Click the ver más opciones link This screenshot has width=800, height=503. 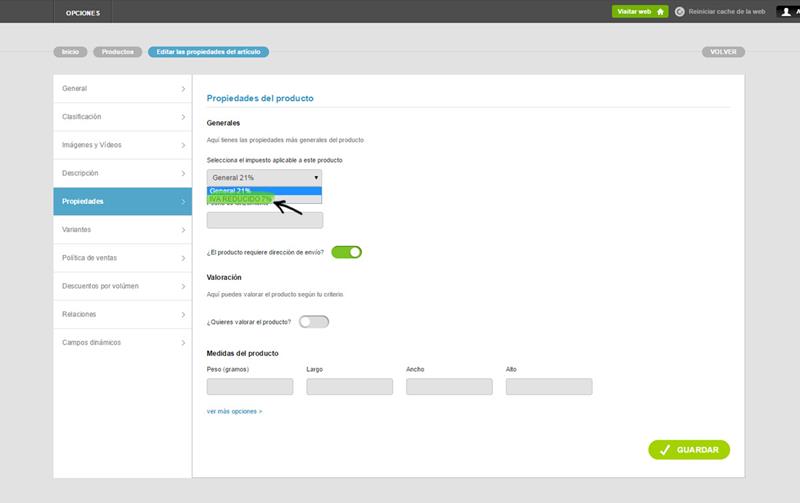pos(234,411)
